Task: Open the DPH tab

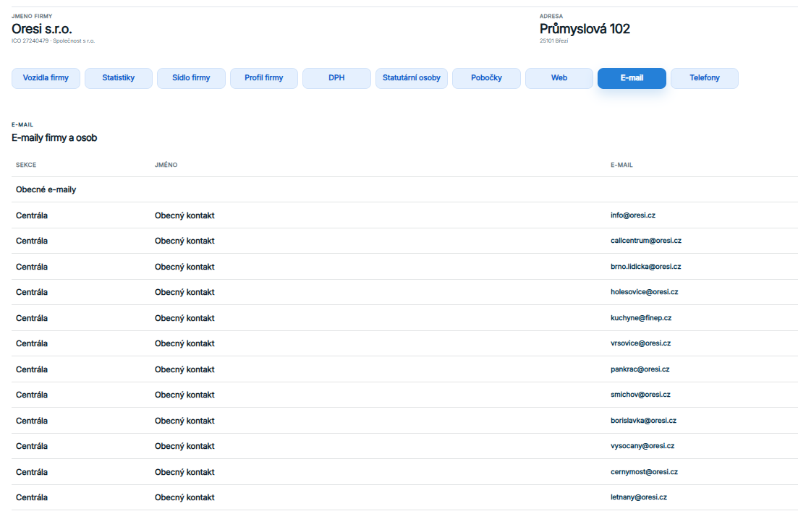Action: click(336, 78)
